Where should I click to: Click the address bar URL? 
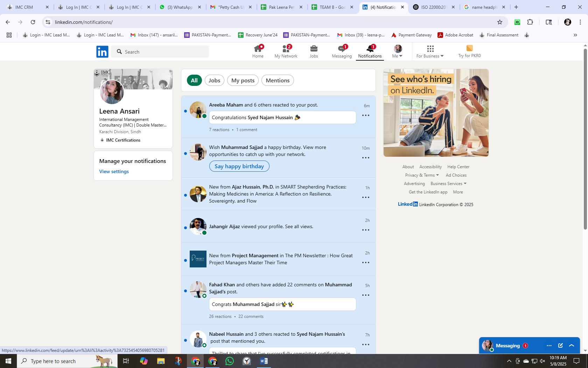click(84, 22)
